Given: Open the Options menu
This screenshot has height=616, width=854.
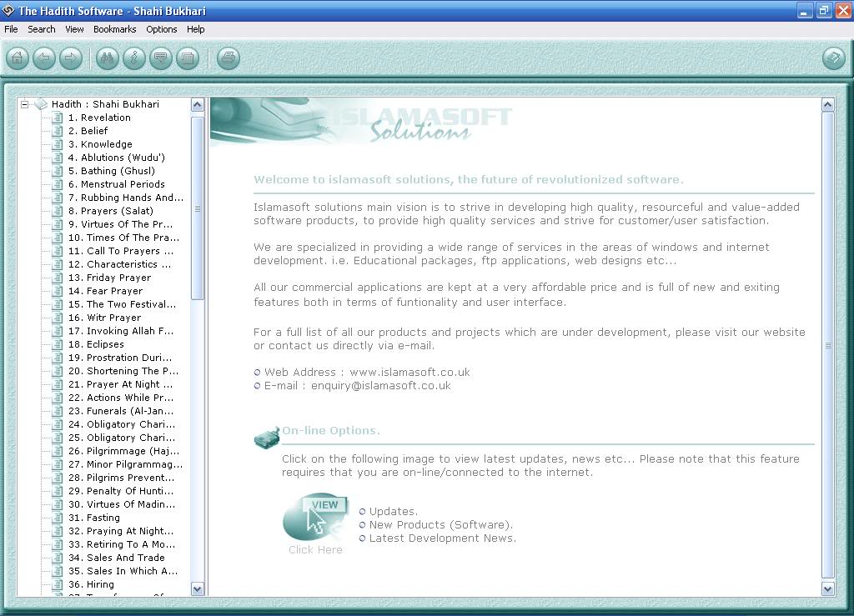Looking at the screenshot, I should [x=161, y=29].
